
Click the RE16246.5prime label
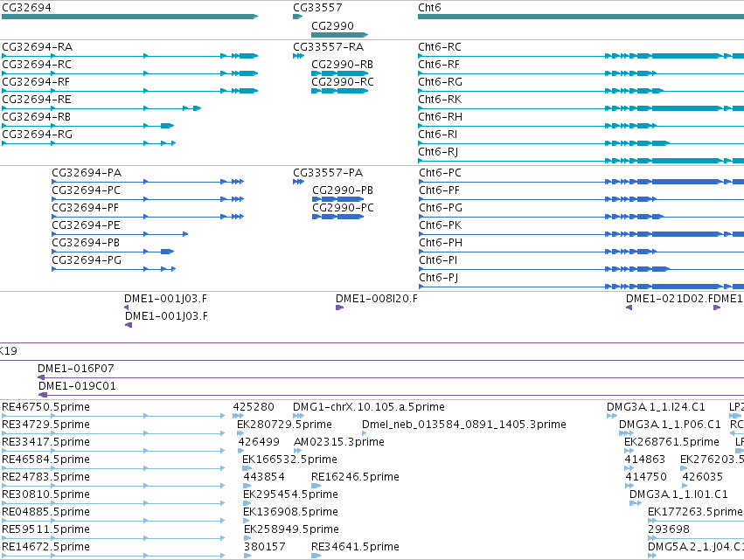pos(356,477)
